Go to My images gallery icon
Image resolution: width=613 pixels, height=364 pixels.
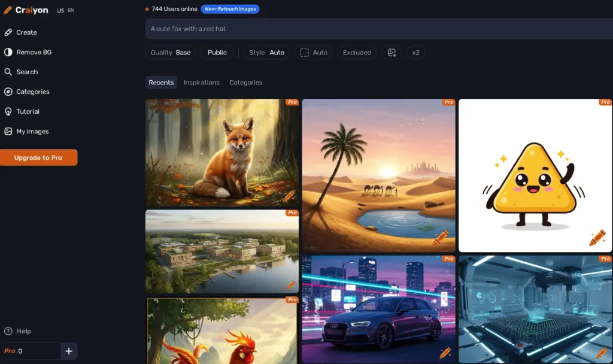click(8, 131)
